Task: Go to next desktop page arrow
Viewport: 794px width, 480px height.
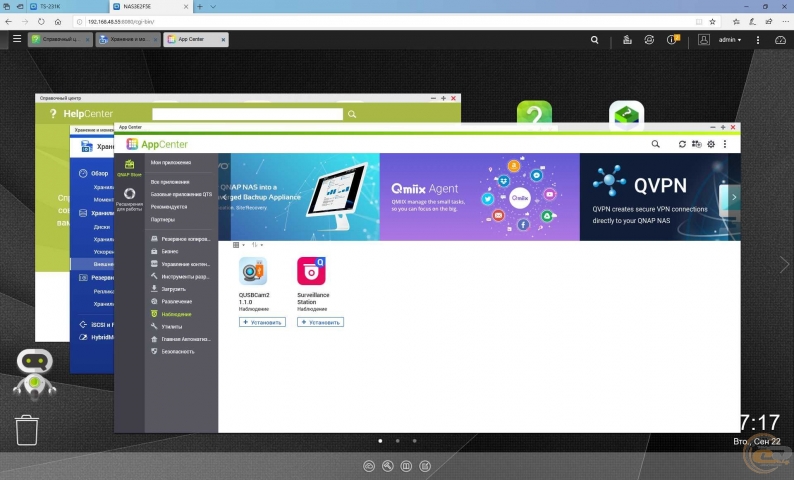Action: (x=784, y=264)
